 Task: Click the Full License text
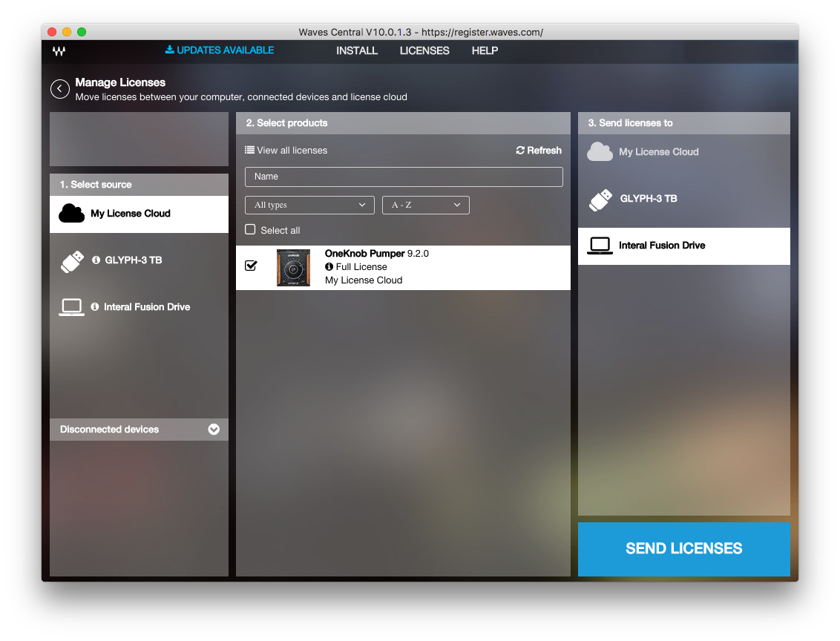click(361, 266)
